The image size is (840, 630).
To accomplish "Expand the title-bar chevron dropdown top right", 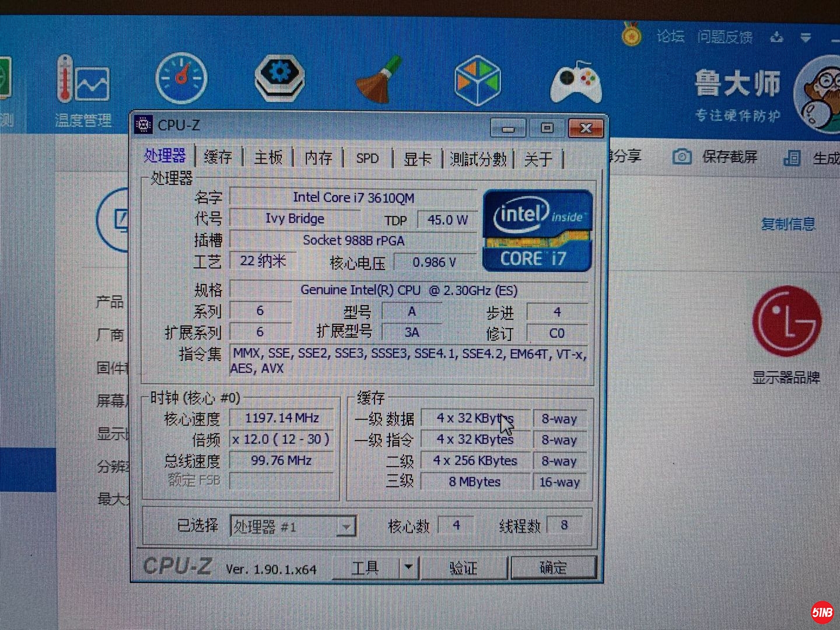I will coord(806,36).
